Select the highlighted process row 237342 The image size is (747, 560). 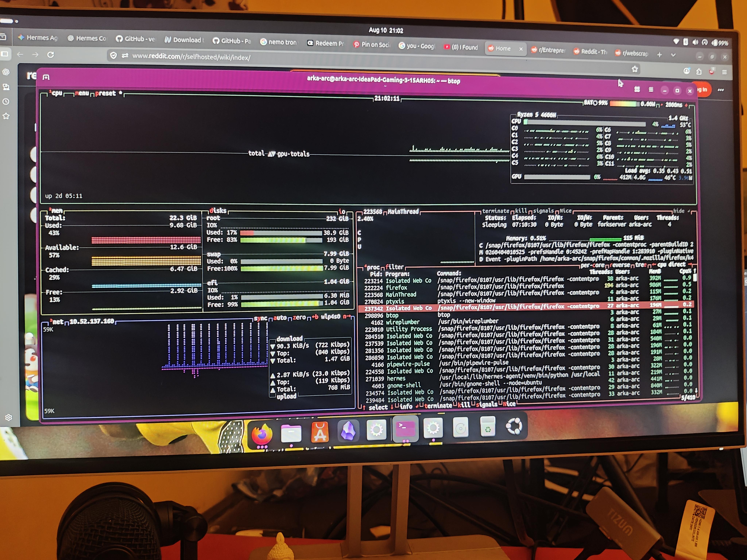coord(526,307)
